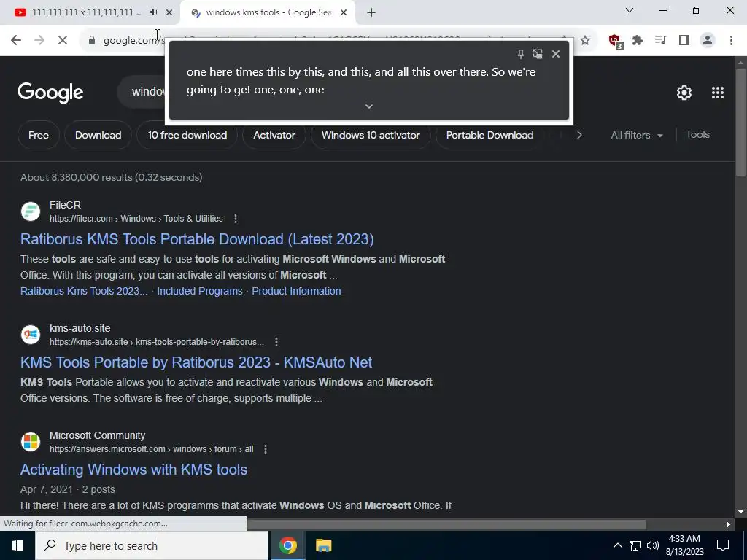This screenshot has height=560, width=747.
Task: Go back to previous page
Action: pos(16,41)
